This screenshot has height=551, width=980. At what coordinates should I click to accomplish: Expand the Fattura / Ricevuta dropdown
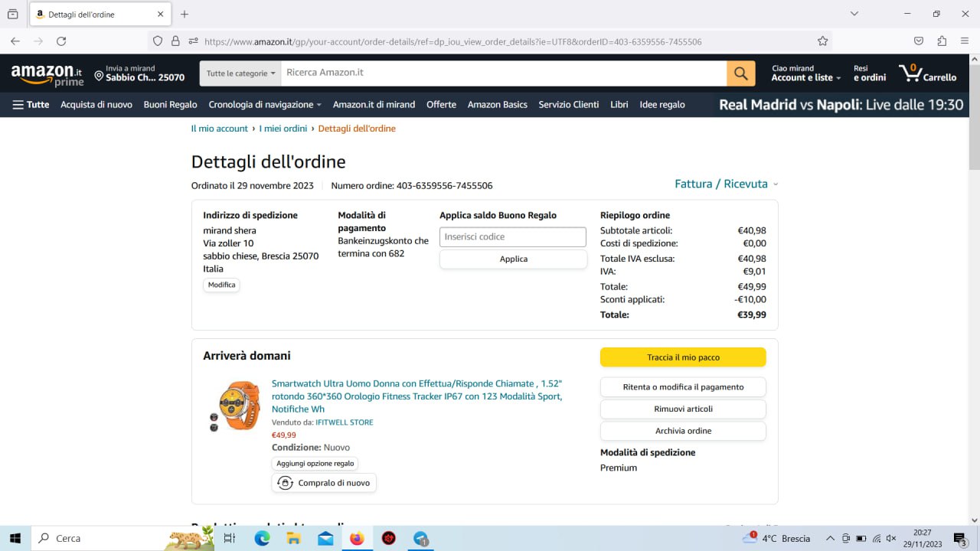pyautogui.click(x=726, y=184)
